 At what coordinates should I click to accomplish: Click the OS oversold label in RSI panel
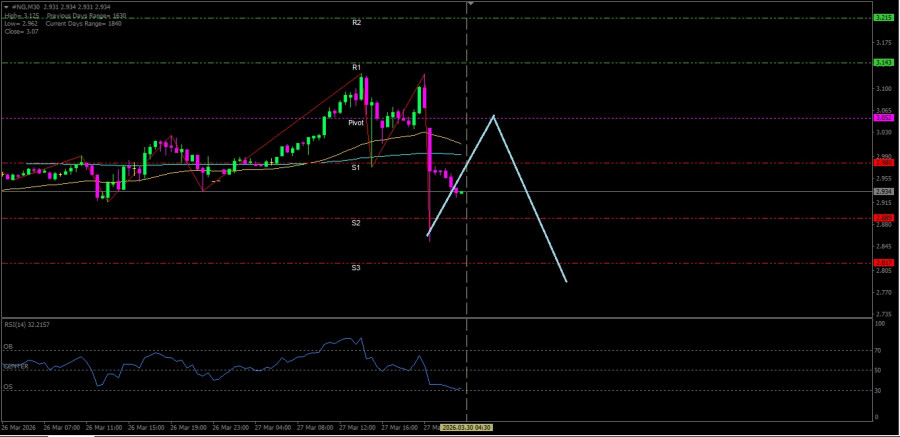coord(8,386)
